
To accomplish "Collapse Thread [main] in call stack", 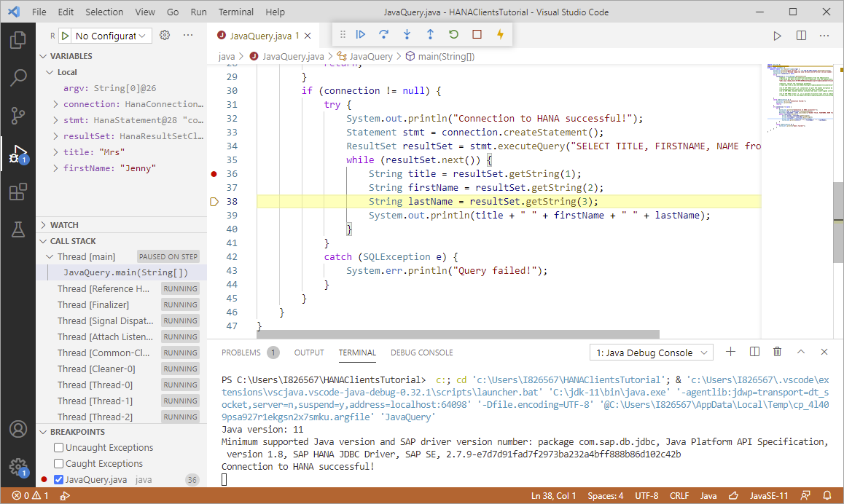I will [50, 257].
